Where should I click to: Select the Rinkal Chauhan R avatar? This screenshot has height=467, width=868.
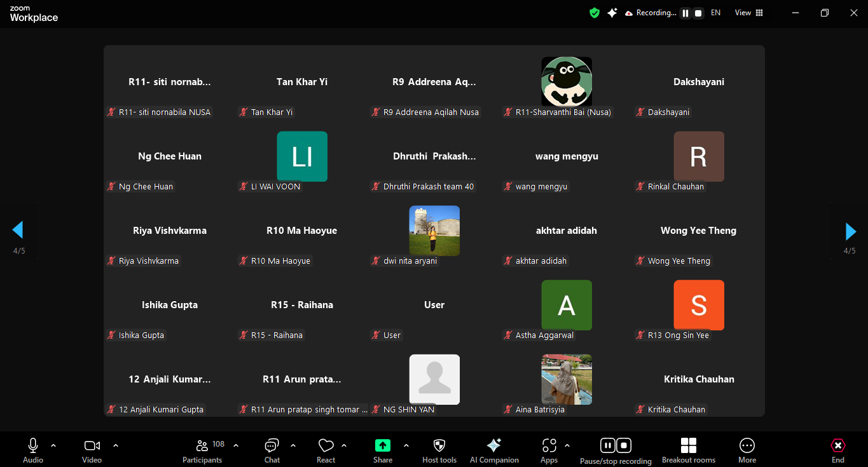coord(699,156)
